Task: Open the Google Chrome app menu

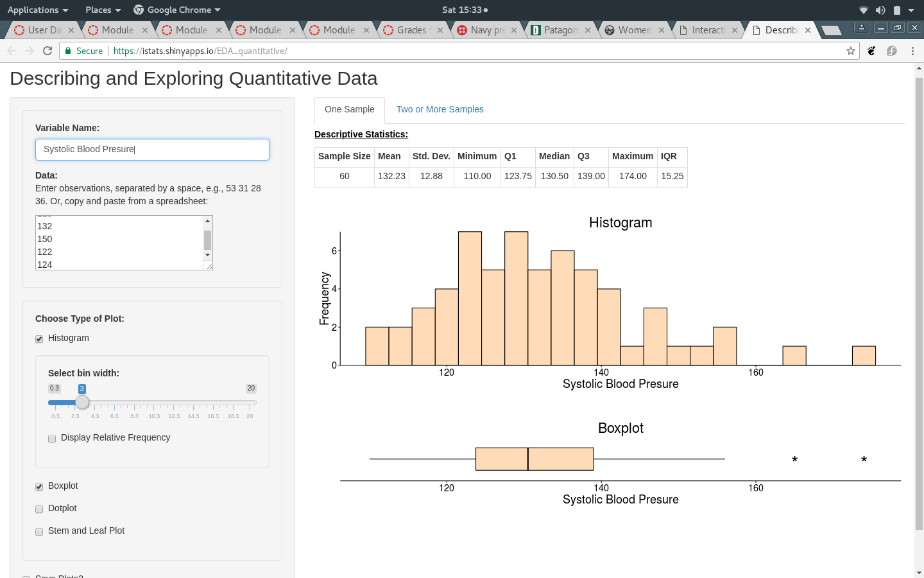Action: click(x=177, y=10)
